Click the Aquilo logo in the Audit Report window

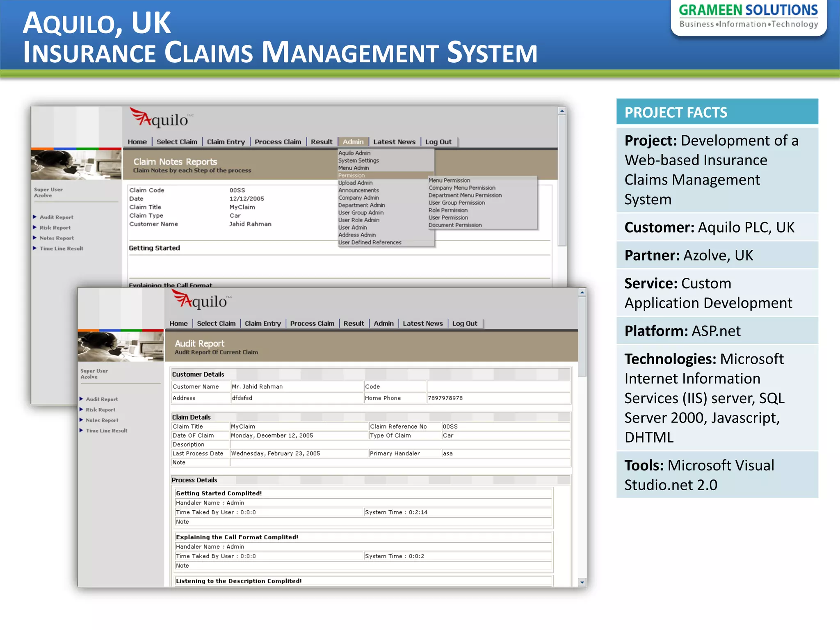coord(201,299)
